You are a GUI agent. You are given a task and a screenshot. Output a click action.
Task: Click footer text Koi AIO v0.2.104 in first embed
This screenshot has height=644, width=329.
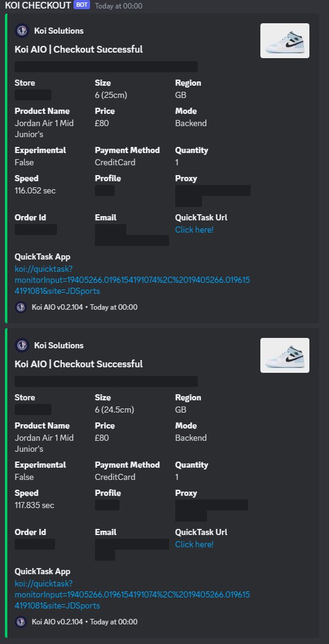(57, 307)
